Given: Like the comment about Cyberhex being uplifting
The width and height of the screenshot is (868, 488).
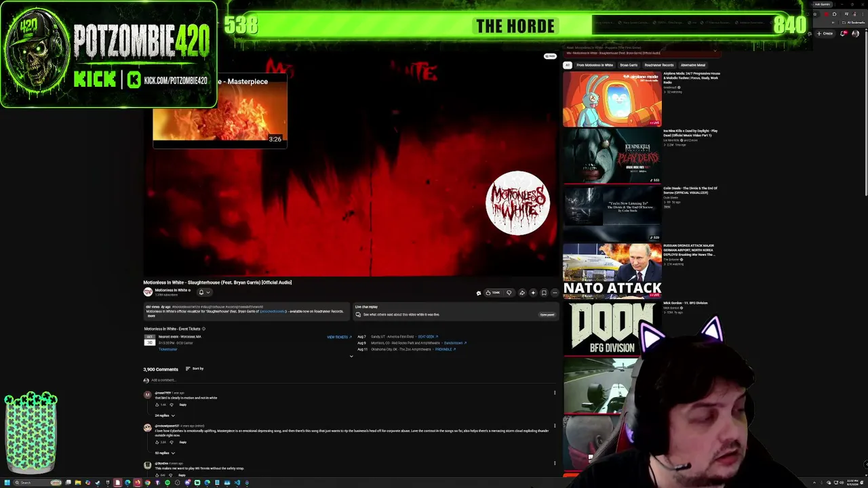Looking at the screenshot, I should (x=157, y=442).
